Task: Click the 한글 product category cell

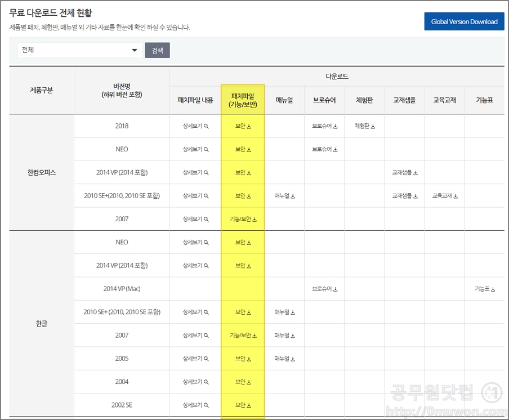Action: [42, 324]
